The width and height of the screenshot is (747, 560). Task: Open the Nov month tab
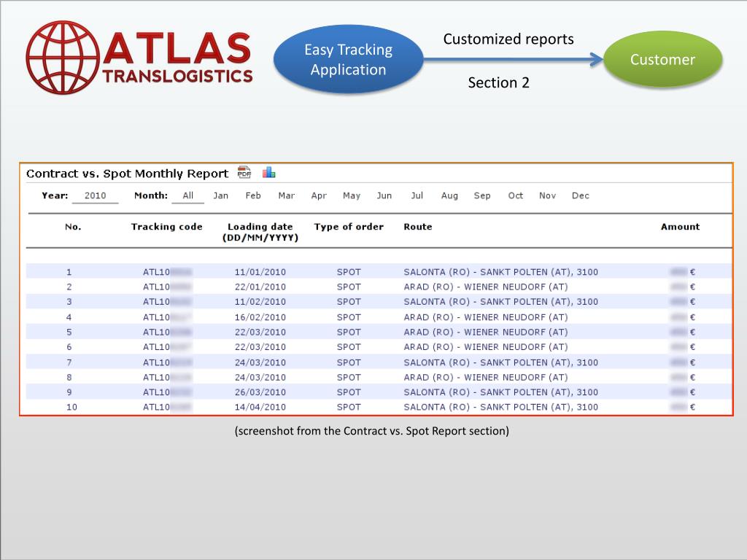[547, 195]
